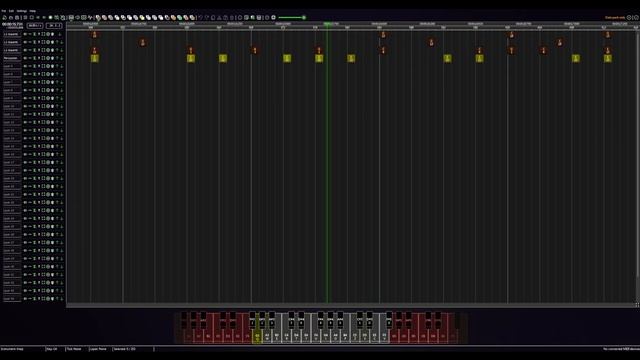This screenshot has width=640, height=360.
Task: Select the Bell instrument icon
Action: click(142, 18)
